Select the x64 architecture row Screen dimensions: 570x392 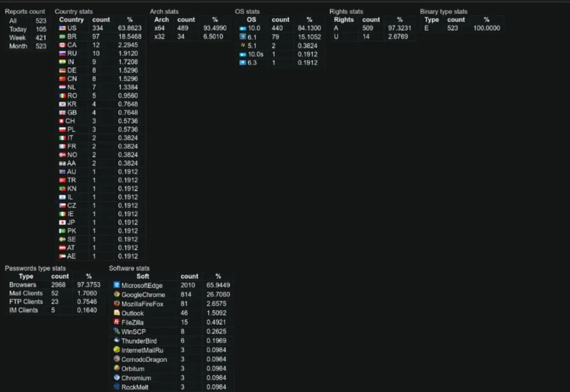point(190,28)
